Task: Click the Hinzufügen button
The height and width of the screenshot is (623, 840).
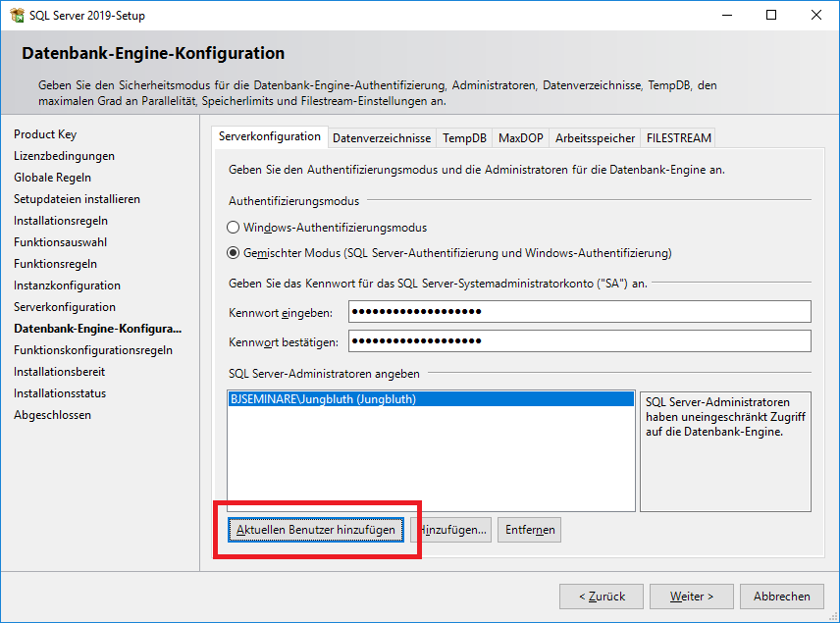Action: (x=452, y=529)
